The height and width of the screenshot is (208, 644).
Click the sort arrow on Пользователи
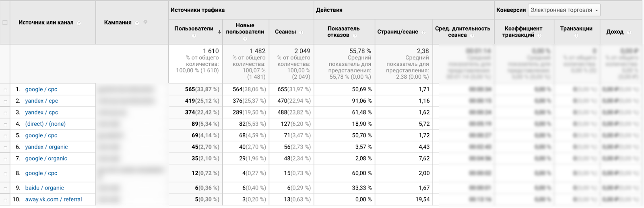pos(219,32)
